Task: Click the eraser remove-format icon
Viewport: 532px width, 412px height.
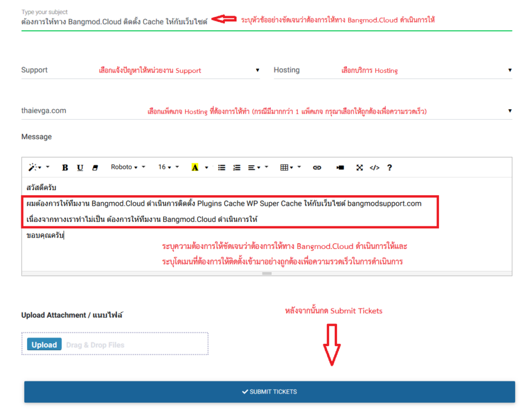Action: tap(95, 168)
